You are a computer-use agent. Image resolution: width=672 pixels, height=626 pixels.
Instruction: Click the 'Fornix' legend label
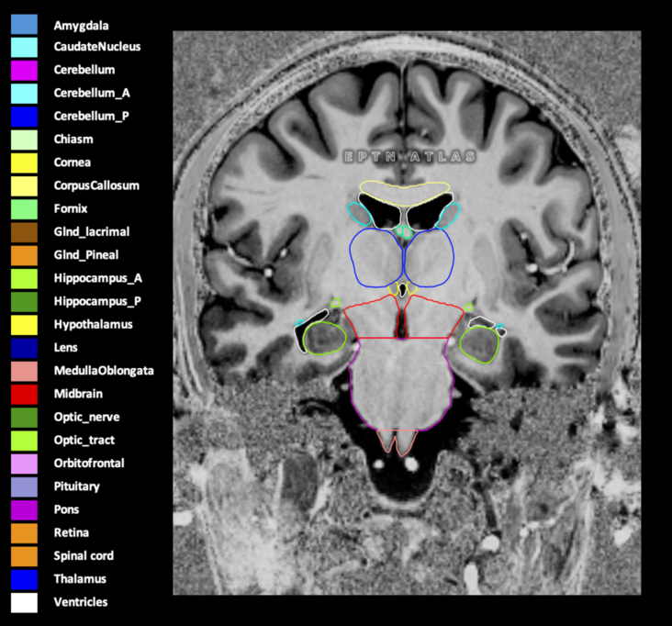(71, 208)
